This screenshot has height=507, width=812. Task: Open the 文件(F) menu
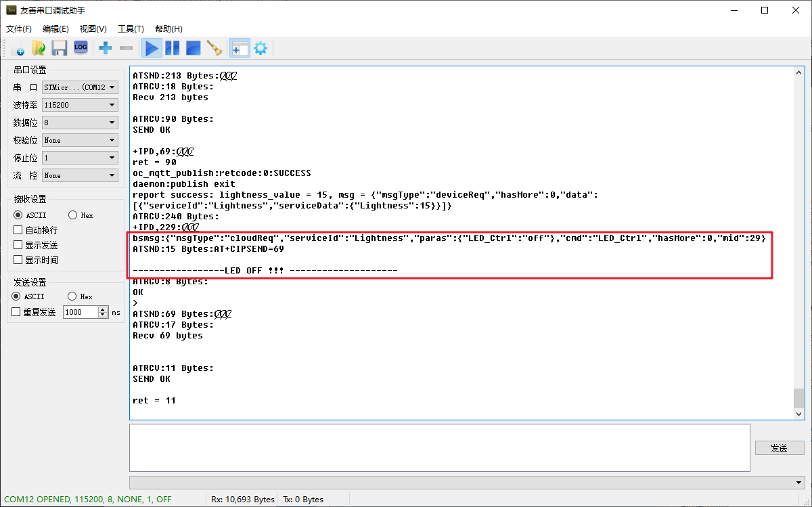pyautogui.click(x=19, y=29)
